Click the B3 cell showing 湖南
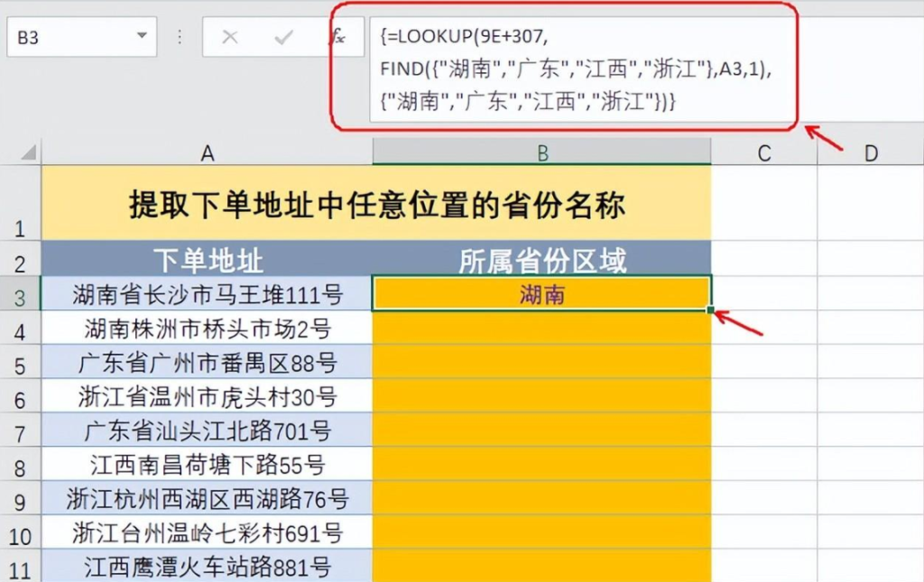 pos(542,293)
